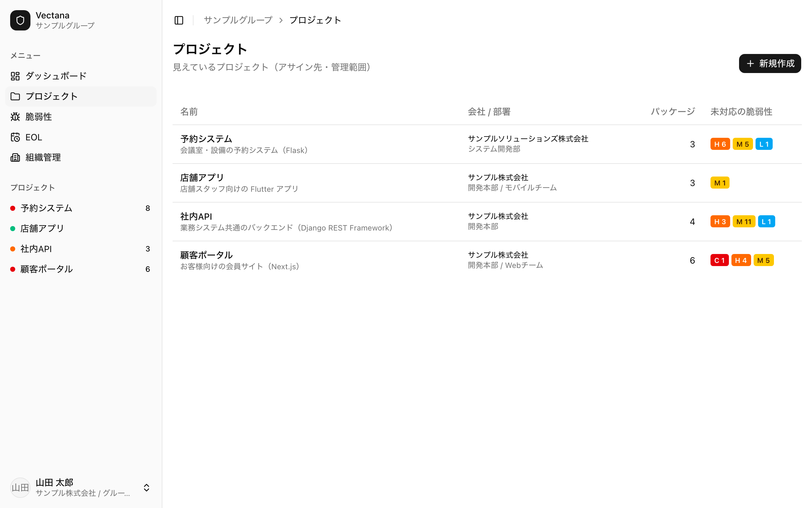Click the plus icon in 新規作成
This screenshot has width=812, height=508.
point(750,63)
